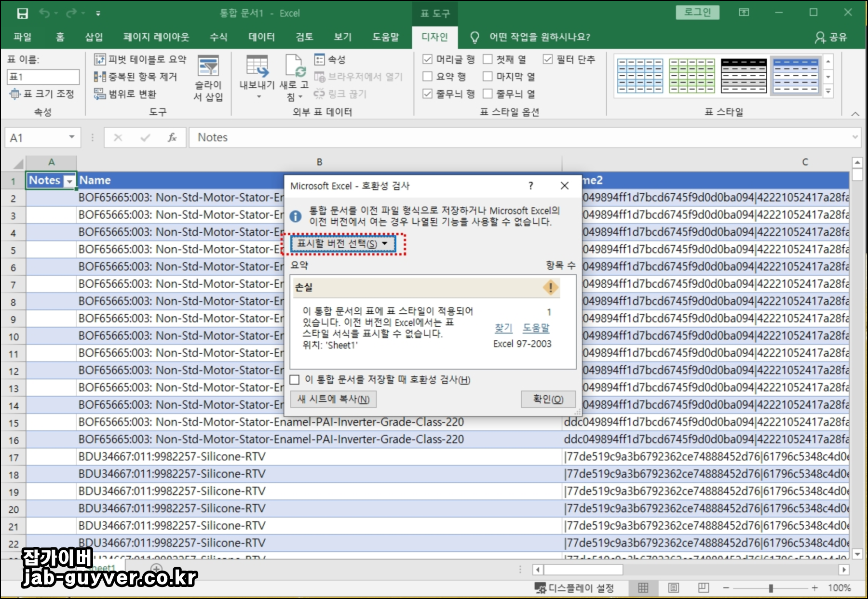Switch to the 수식 ribbon tab
The height and width of the screenshot is (599, 868).
218,37
